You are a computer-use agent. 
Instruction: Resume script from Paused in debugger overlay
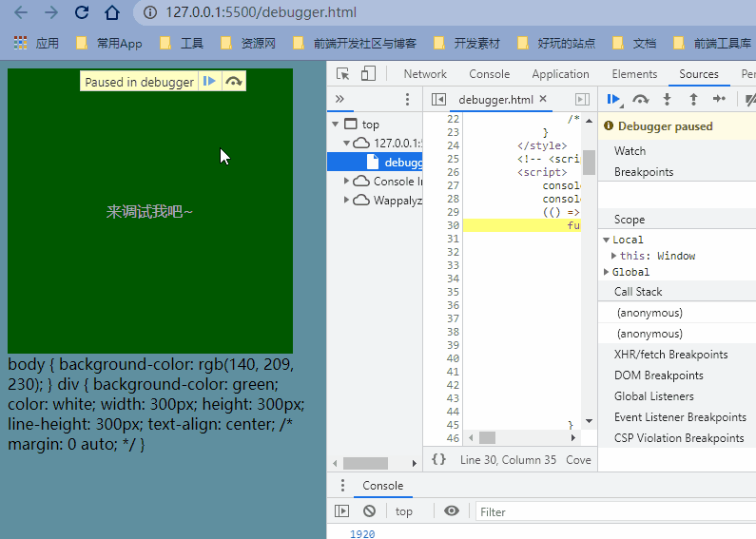pos(210,81)
